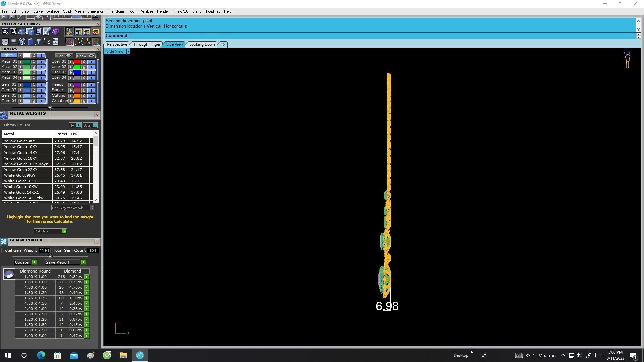The image size is (644, 362).
Task: Toggle lock on Metal 01 layer
Action: [34, 62]
